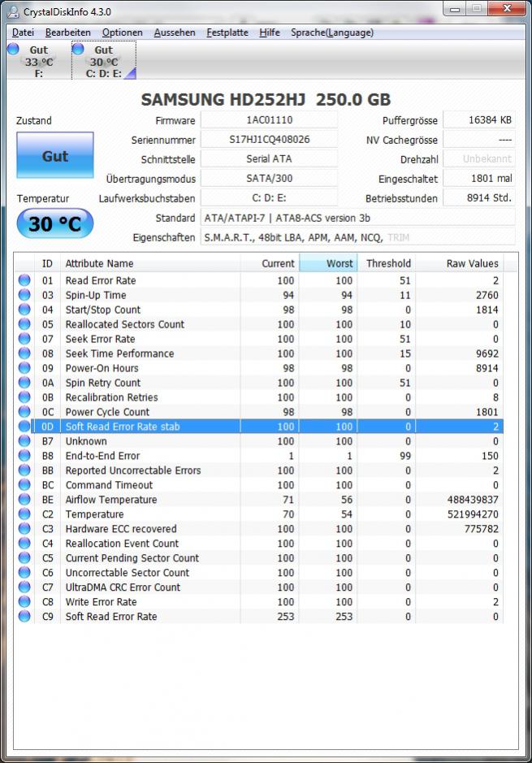Click status circle for Power Cycle Count

24,412
